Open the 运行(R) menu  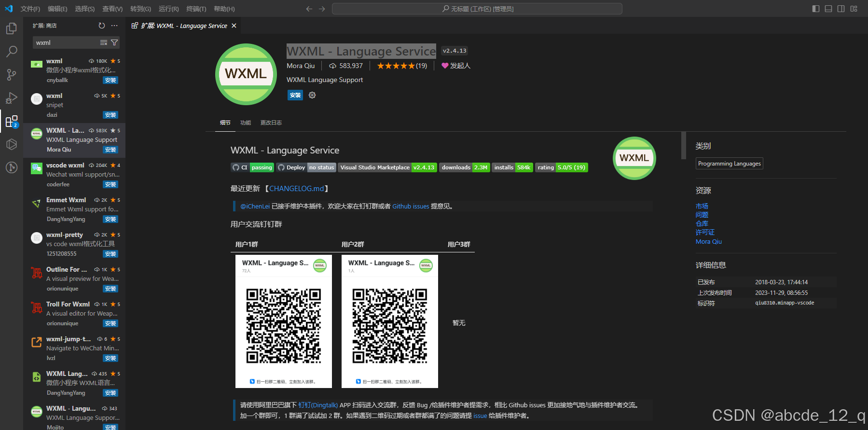tap(168, 9)
